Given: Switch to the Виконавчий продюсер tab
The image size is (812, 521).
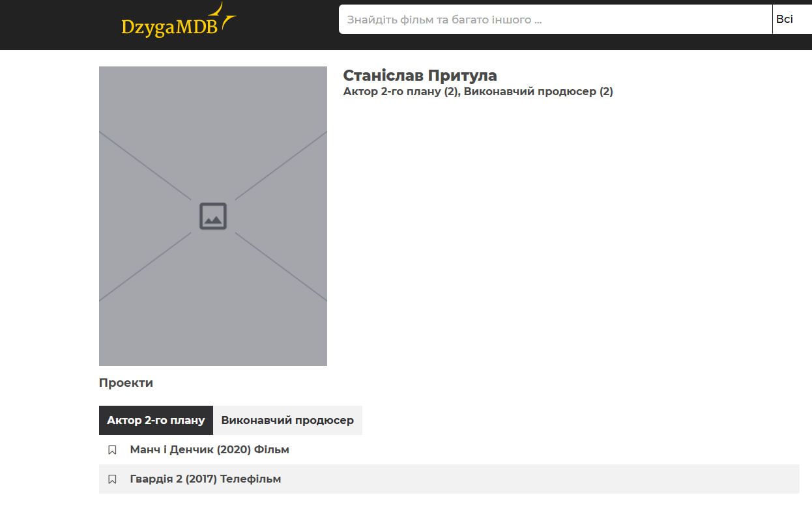Looking at the screenshot, I should point(287,420).
